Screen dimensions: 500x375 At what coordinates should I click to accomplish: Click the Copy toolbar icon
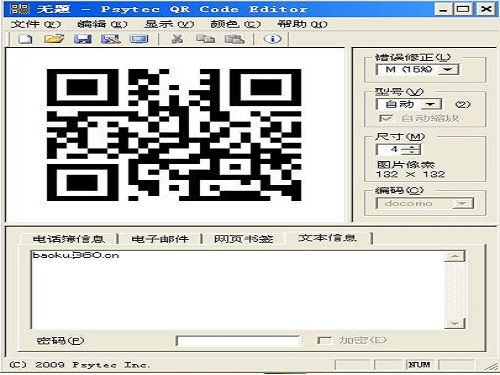point(205,39)
